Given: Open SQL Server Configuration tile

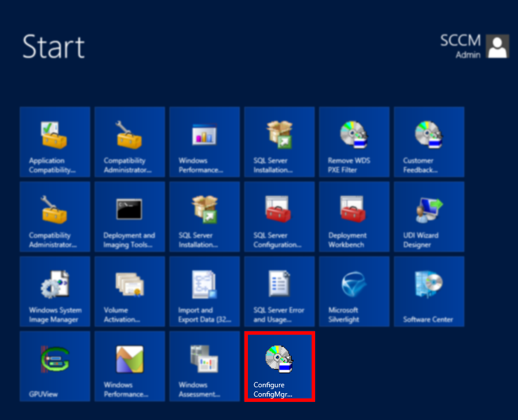Looking at the screenshot, I should point(279,216).
